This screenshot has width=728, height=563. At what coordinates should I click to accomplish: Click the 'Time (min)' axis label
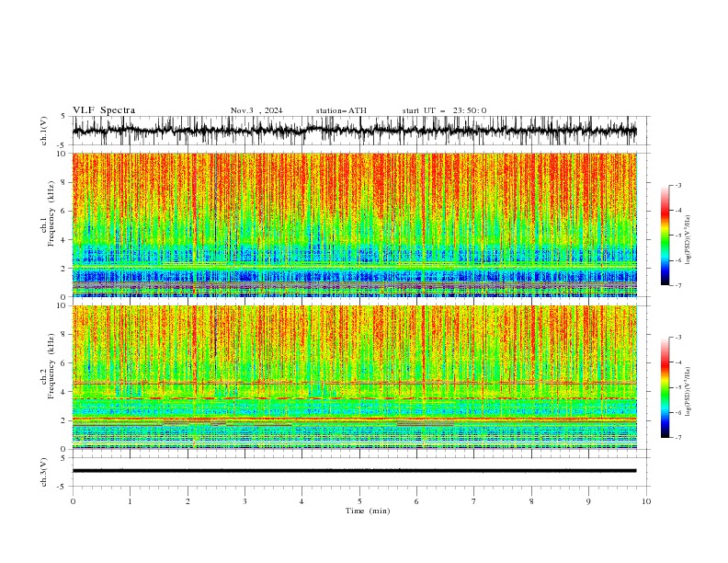368,511
